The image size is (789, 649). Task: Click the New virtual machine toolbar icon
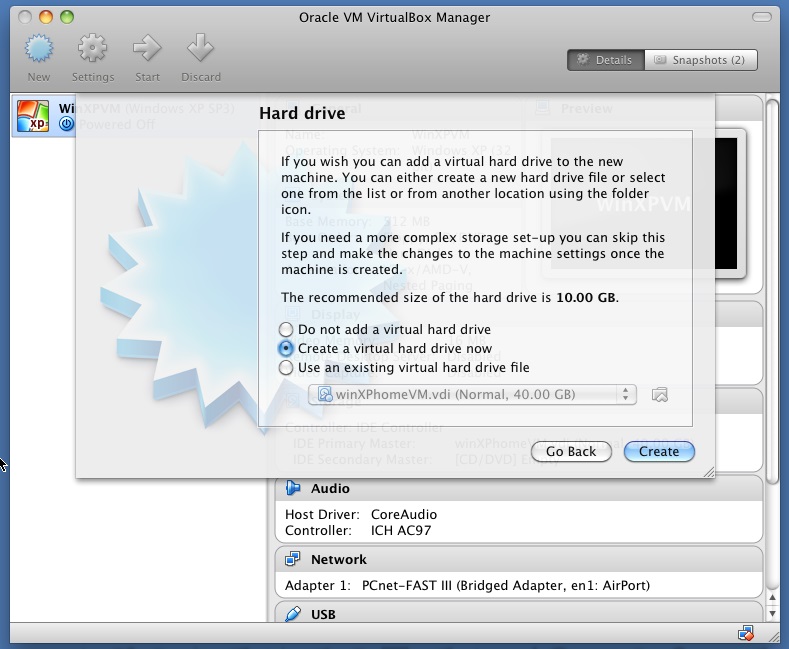39,49
